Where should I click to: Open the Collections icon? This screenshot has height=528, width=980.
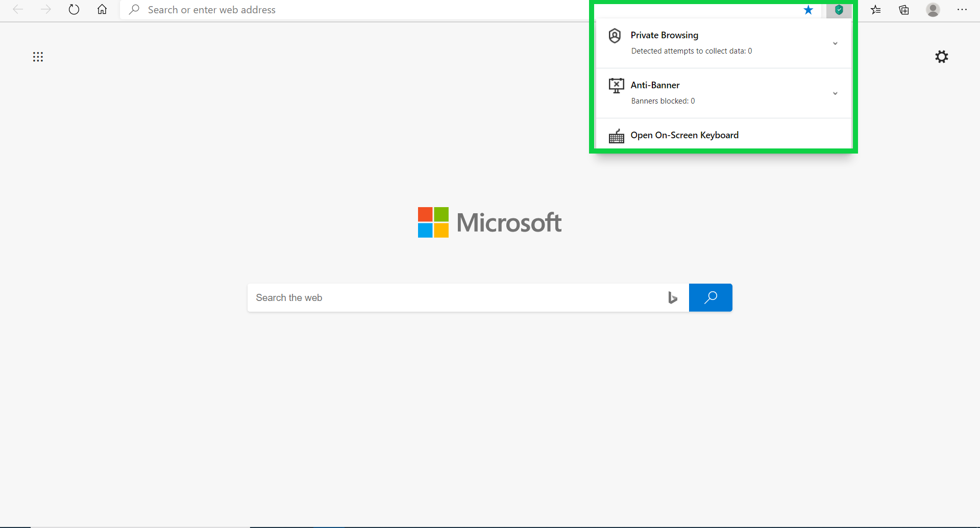click(x=904, y=10)
